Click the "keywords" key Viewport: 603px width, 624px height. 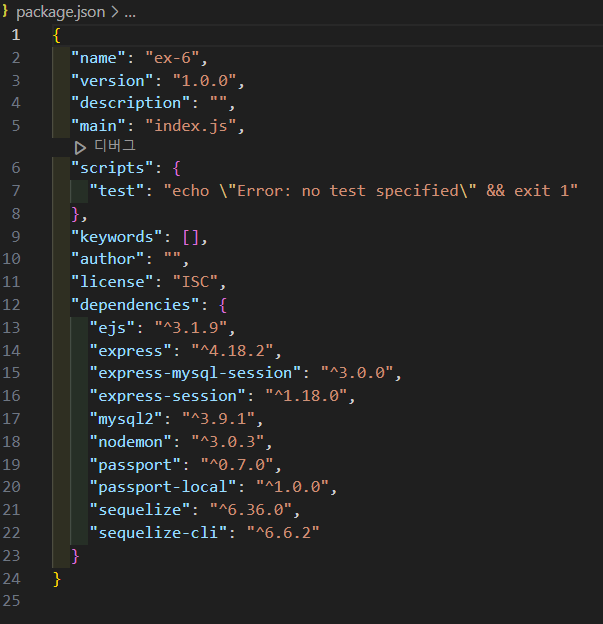click(117, 237)
